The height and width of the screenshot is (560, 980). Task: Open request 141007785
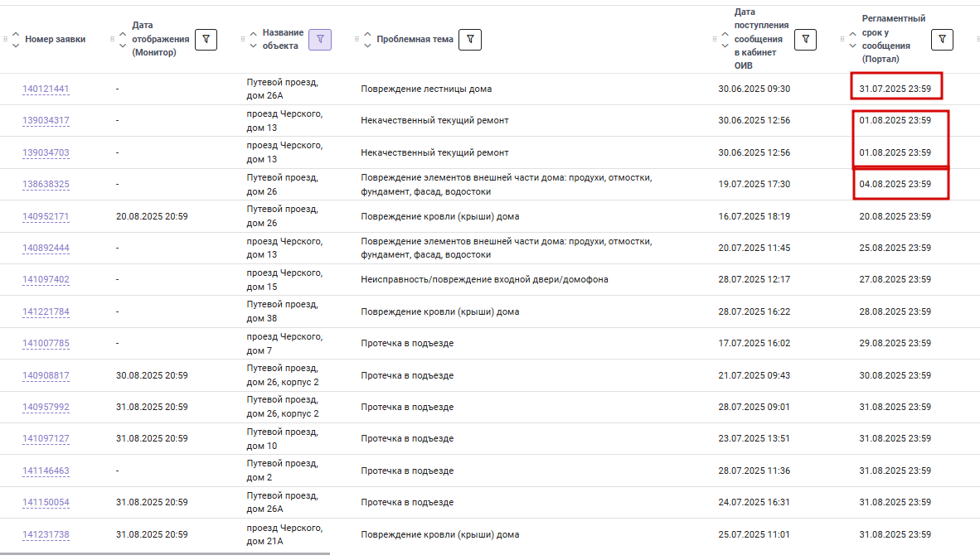click(46, 343)
